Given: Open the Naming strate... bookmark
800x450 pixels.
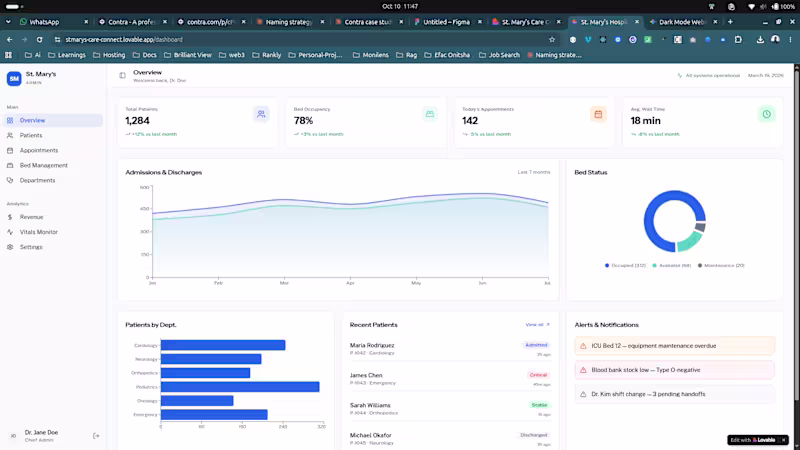Looking at the screenshot, I should click(554, 55).
